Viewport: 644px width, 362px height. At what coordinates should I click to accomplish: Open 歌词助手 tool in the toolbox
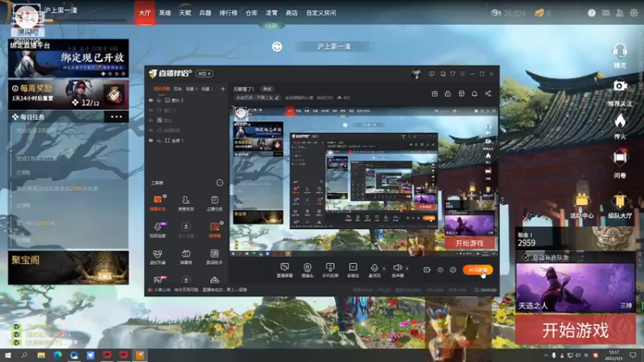[214, 257]
